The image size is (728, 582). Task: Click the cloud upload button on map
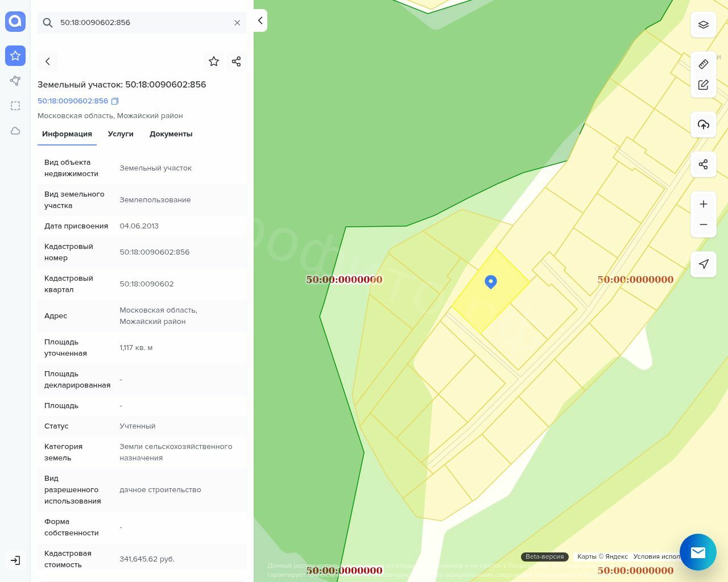pos(703,124)
